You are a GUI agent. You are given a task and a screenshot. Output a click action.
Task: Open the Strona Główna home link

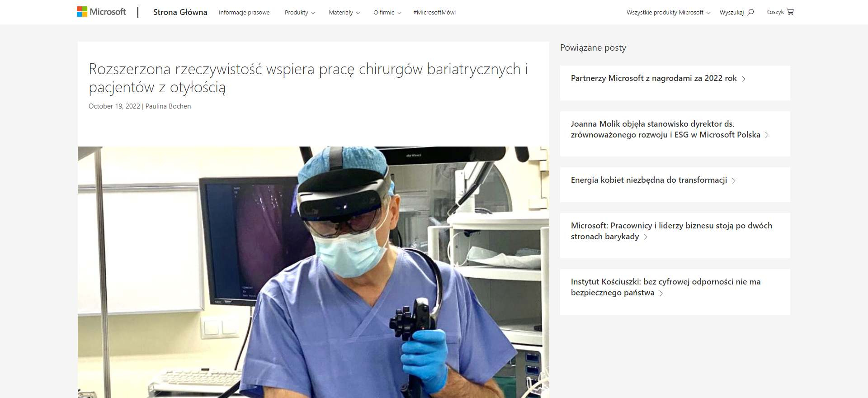coord(180,12)
